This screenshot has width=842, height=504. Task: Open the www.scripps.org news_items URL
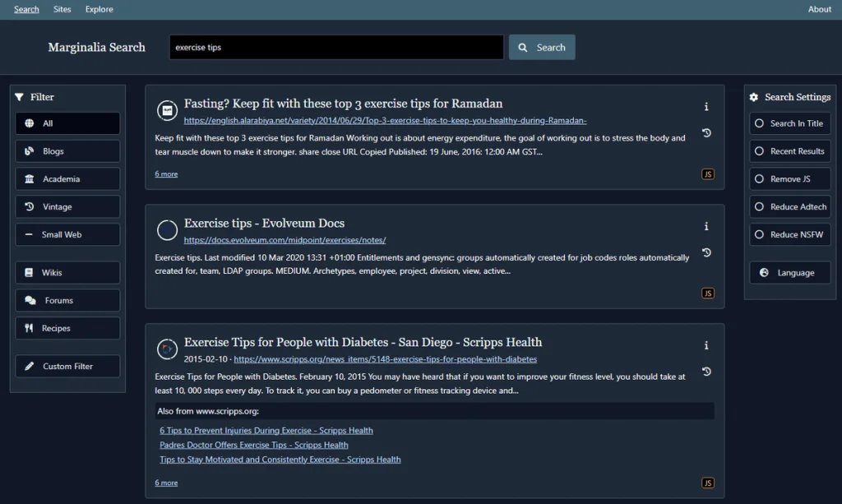coord(385,359)
